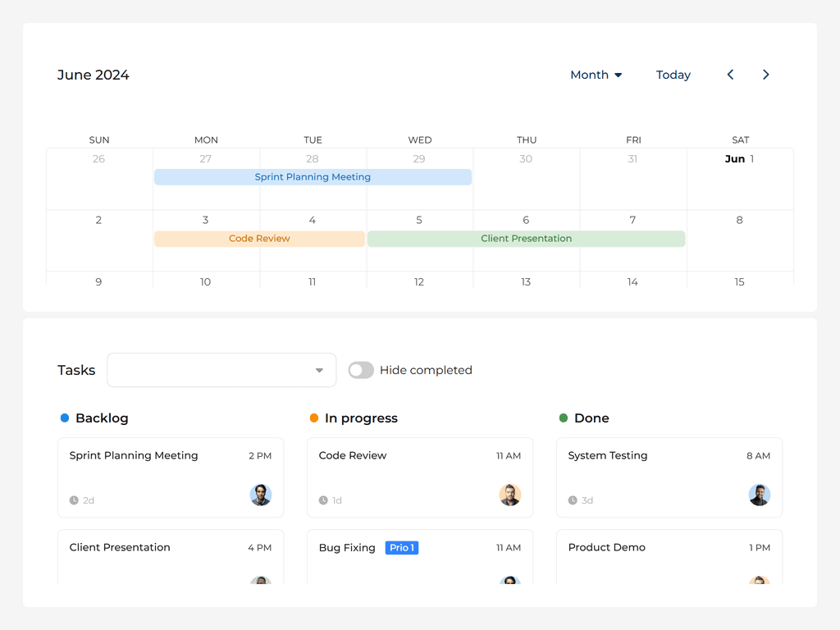
Task: Click the assignee avatar on Code Review card
Action: [x=510, y=495]
